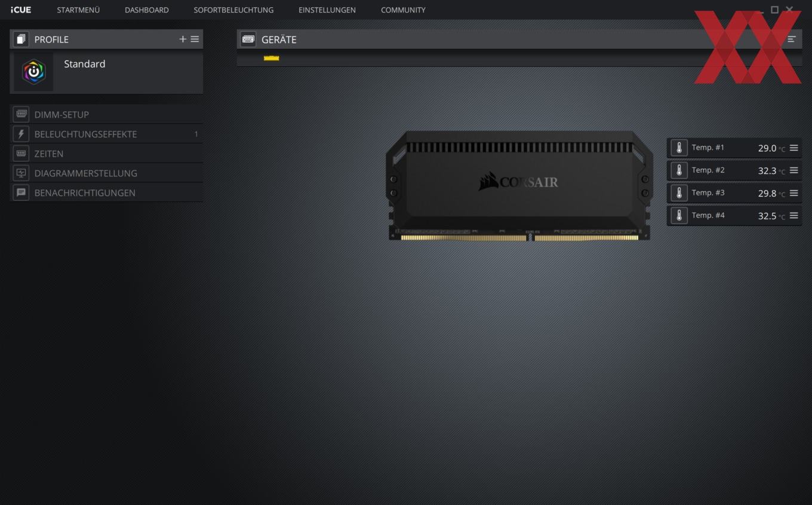This screenshot has width=812, height=505.
Task: Open the Temp. #3 options menu
Action: click(x=793, y=193)
